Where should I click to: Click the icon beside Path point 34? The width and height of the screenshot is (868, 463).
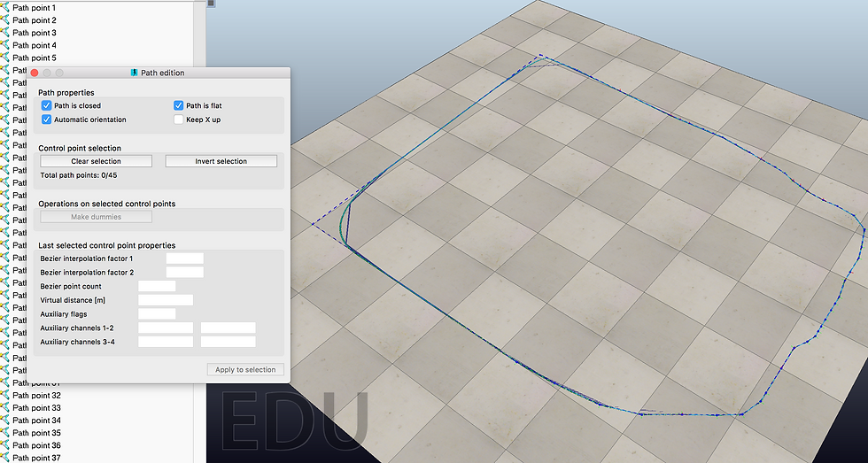pyautogui.click(x=4, y=421)
